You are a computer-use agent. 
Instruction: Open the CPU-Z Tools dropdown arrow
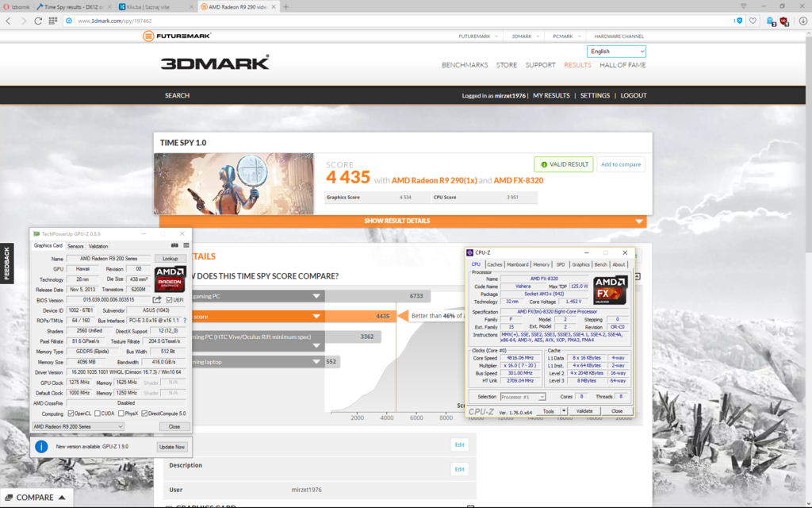point(564,411)
